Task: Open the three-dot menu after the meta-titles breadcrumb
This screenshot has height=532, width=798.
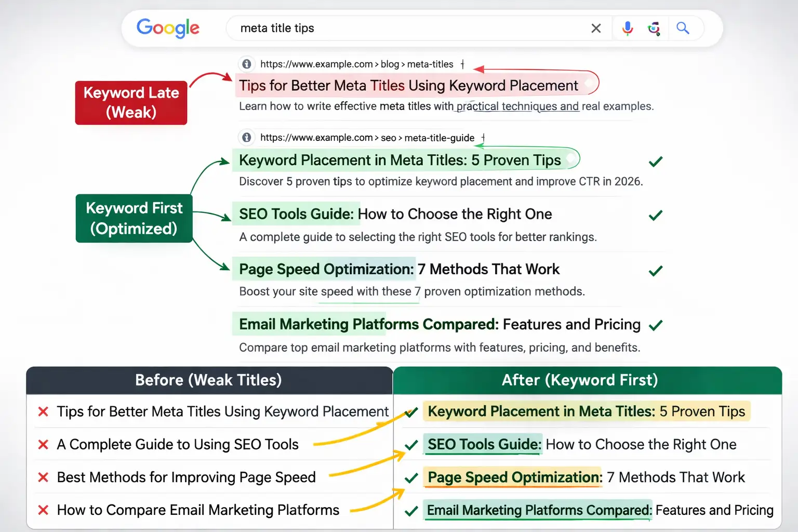Action: (462, 64)
